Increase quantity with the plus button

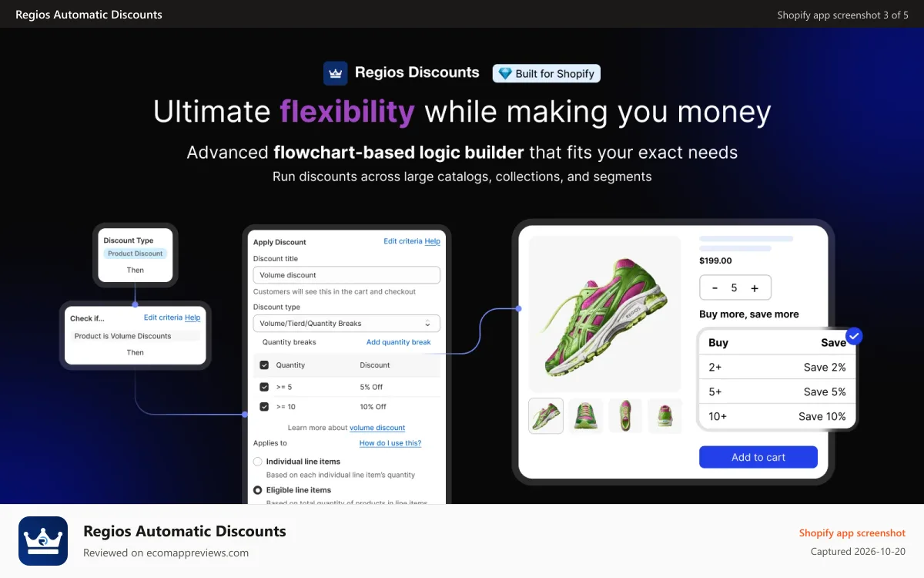755,287
